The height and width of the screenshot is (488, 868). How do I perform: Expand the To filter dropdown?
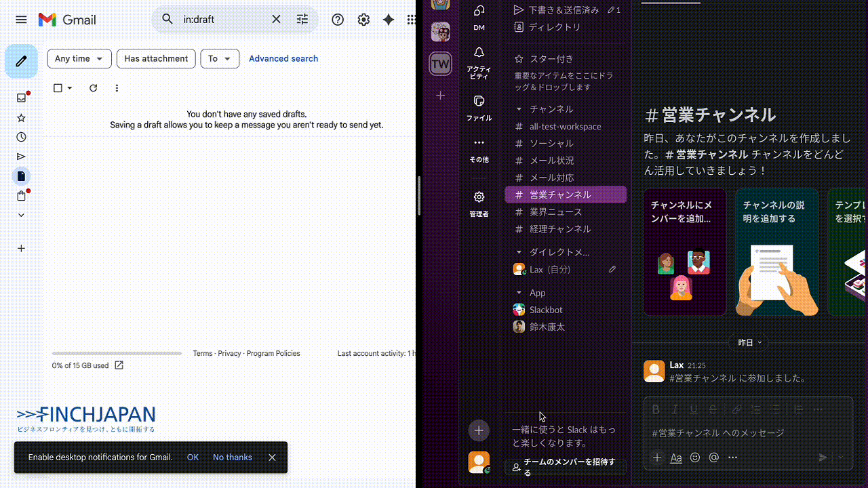point(220,59)
